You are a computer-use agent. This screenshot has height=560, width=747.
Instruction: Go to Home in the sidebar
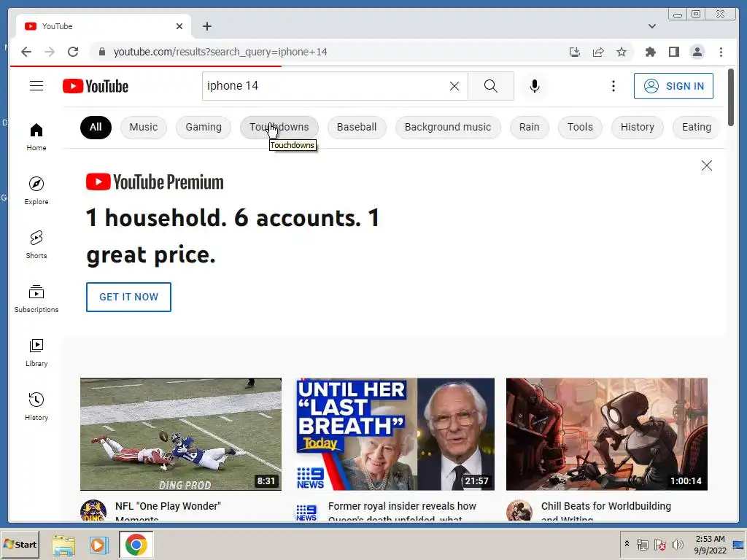click(36, 137)
